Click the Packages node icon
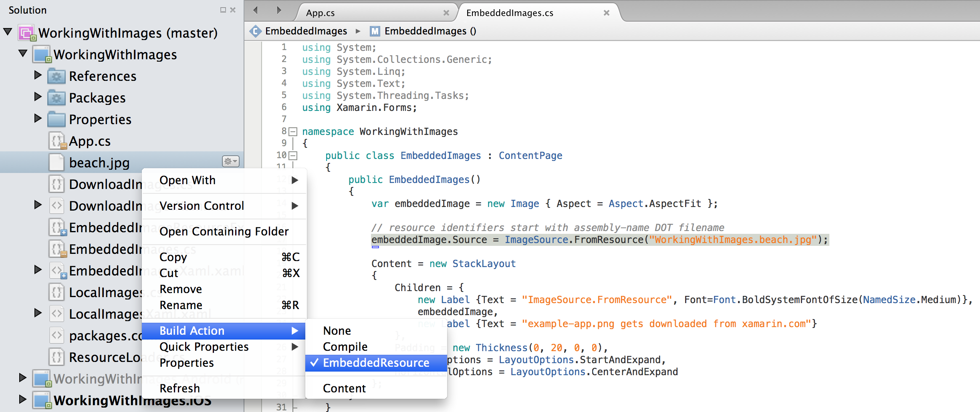The width and height of the screenshot is (980, 412). click(56, 97)
